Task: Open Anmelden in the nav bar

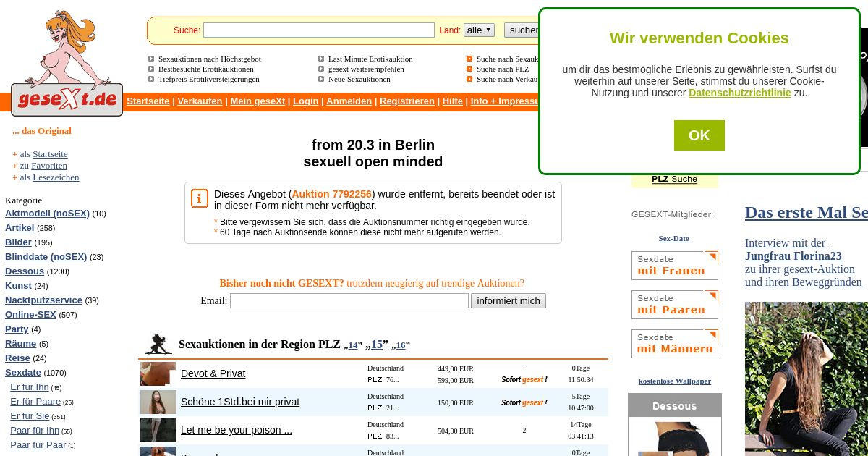Action: [349, 101]
